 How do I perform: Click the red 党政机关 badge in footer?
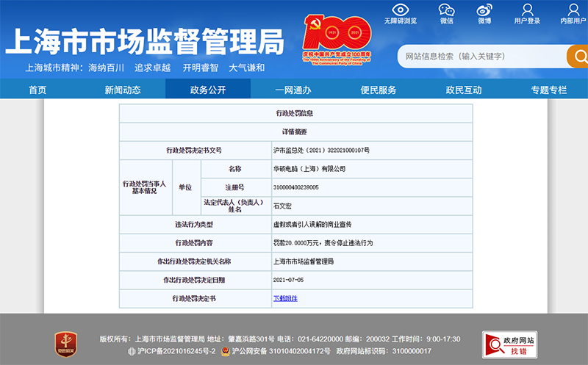pos(65,344)
